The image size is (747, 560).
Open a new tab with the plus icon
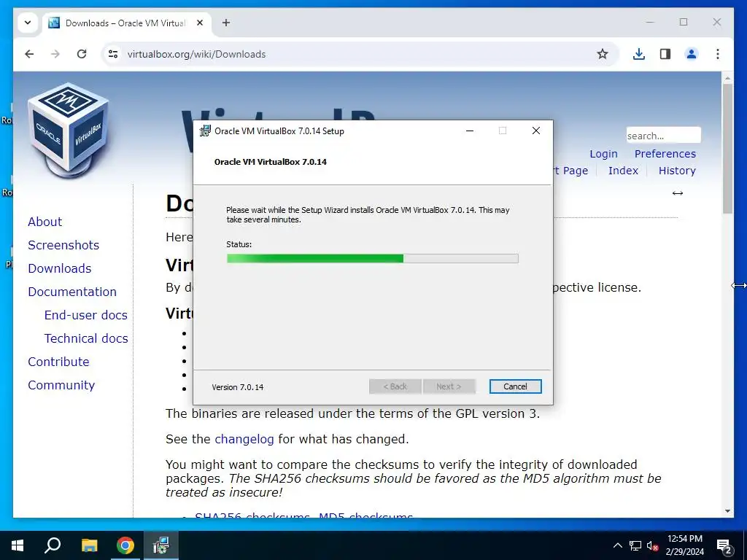click(226, 23)
